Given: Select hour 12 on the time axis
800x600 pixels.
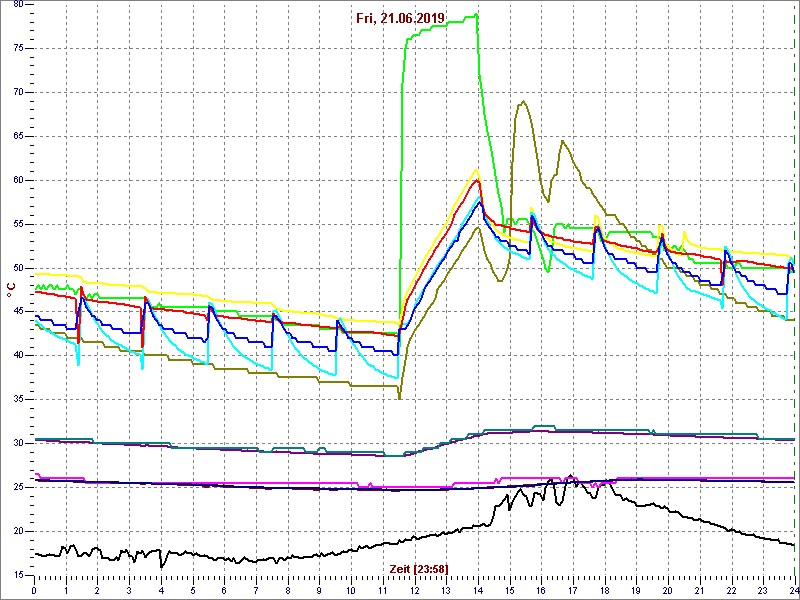Looking at the screenshot, I should point(414,589).
